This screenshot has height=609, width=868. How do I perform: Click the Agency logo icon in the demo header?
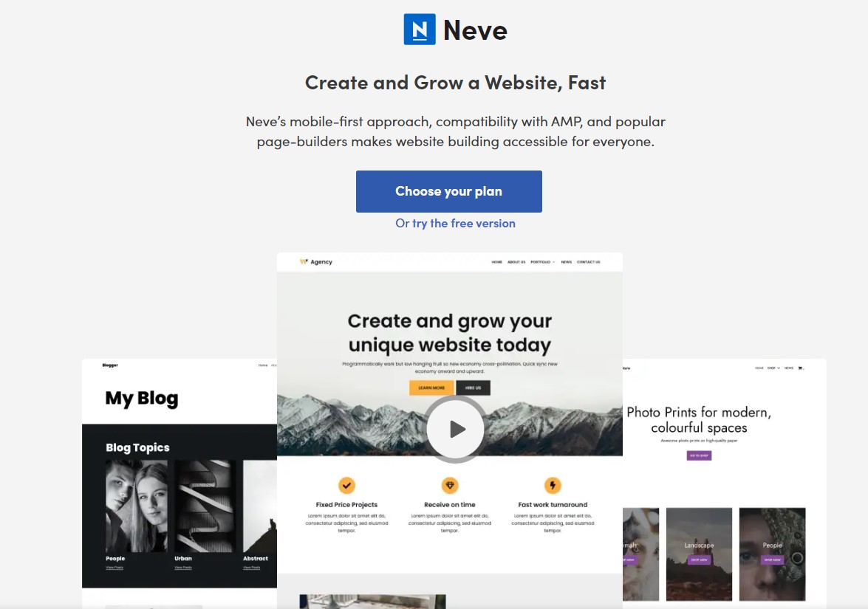(x=304, y=261)
